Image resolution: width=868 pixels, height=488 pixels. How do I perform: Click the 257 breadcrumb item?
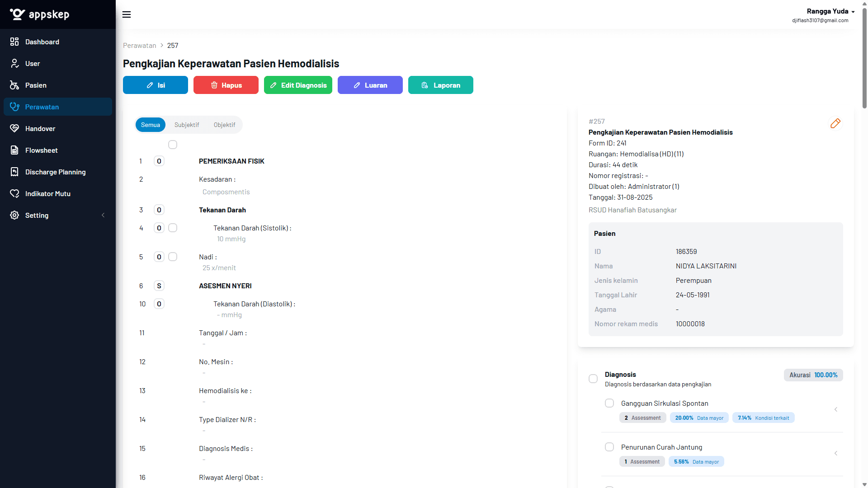click(x=173, y=46)
